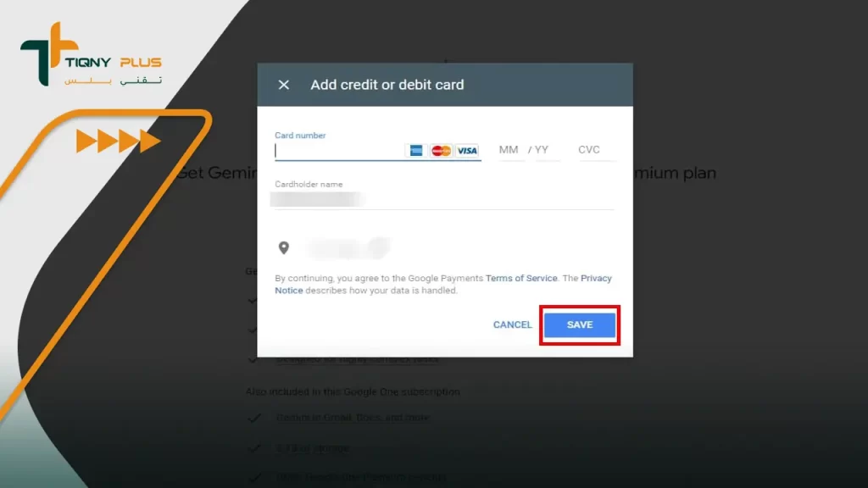The image size is (868, 488).
Task: Cancel adding the card
Action: pos(512,324)
